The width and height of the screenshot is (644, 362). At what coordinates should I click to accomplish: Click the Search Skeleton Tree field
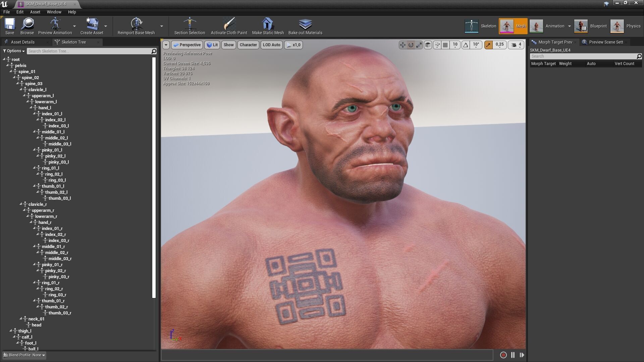point(89,51)
